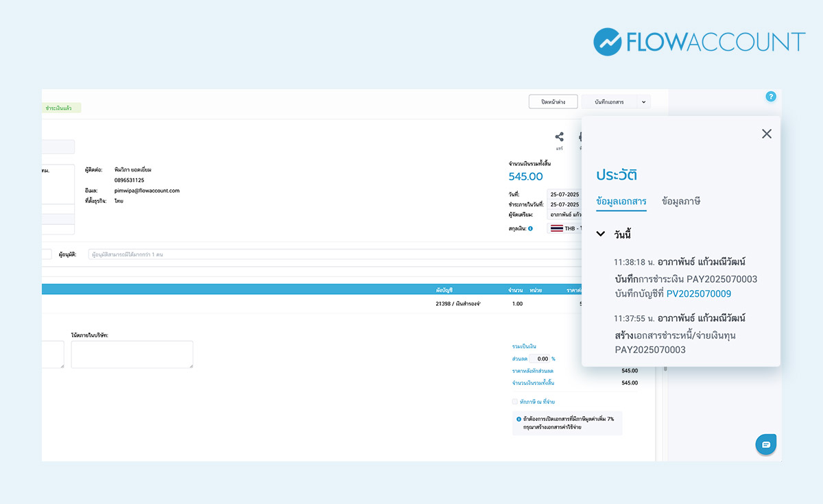Toggle the หักภาษี ณ ที่จ่าย checkbox
The image size is (823, 504).
click(515, 402)
